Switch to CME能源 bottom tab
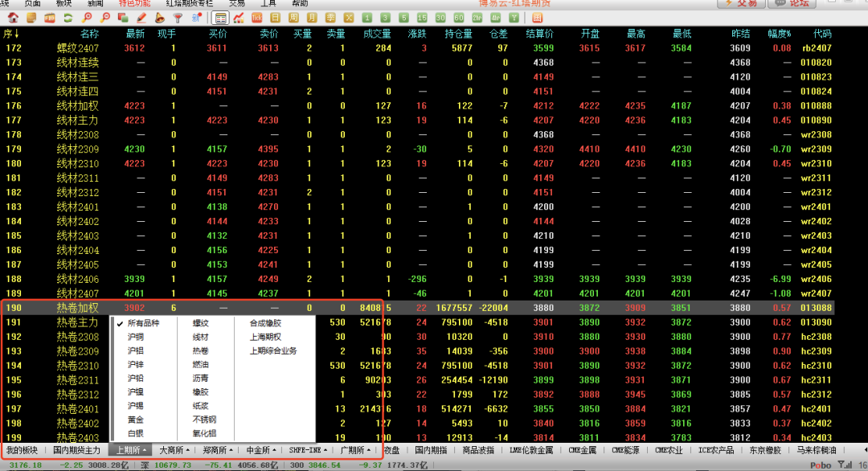868x471 pixels. click(x=625, y=451)
